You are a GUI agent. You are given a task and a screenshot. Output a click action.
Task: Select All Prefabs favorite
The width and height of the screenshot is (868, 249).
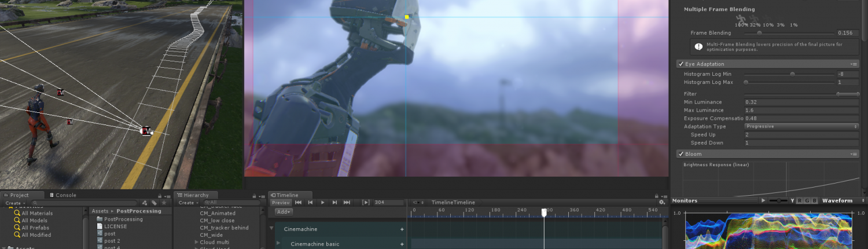[31, 228]
